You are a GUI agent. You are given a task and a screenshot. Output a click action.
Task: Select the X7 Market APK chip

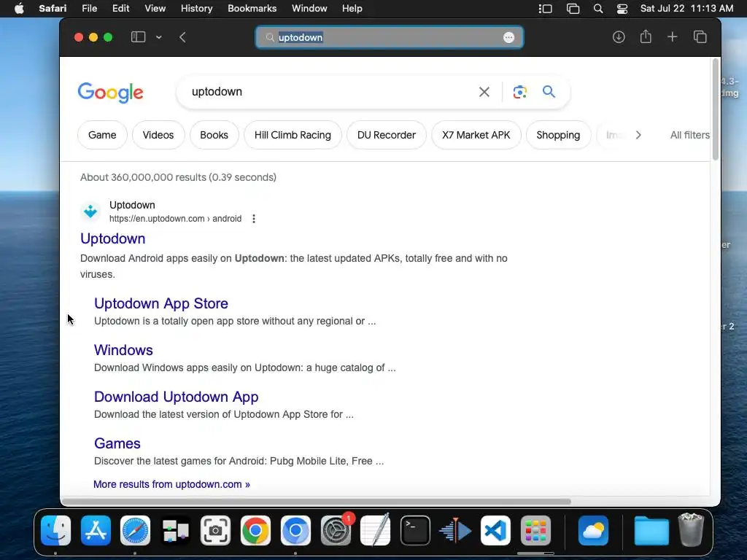[476, 135]
